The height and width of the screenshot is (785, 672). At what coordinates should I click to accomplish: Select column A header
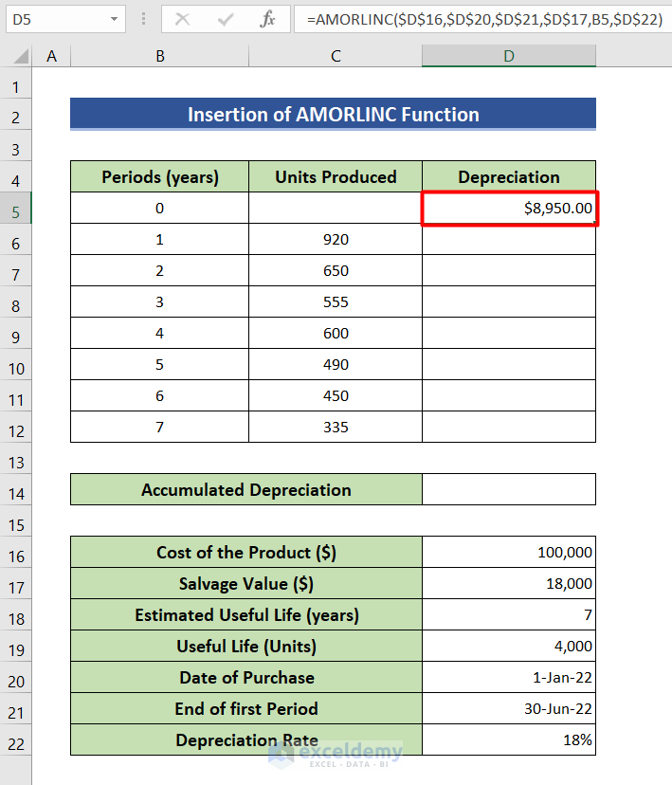51,56
